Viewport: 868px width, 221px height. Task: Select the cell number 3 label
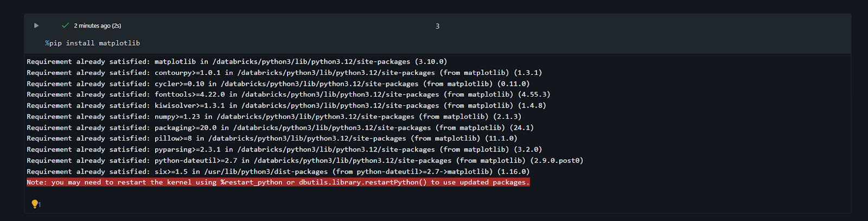[x=437, y=26]
